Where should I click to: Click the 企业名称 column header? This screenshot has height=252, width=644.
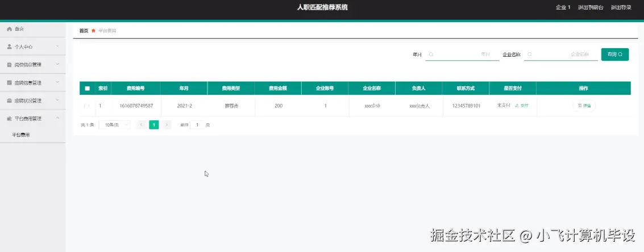coord(372,88)
